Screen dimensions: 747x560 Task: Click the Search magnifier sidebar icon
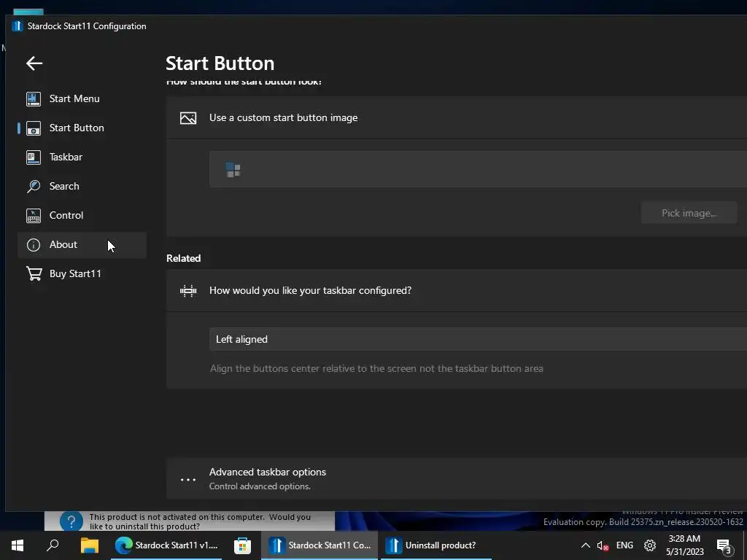point(34,186)
